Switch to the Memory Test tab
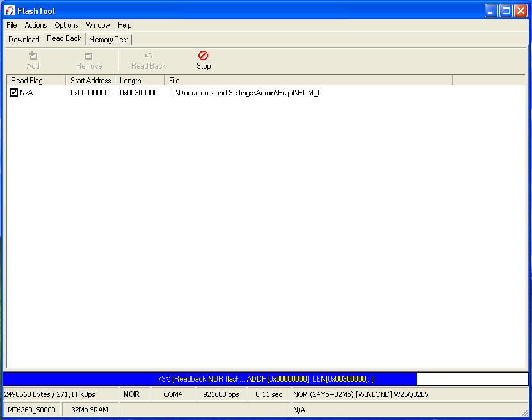 point(109,40)
